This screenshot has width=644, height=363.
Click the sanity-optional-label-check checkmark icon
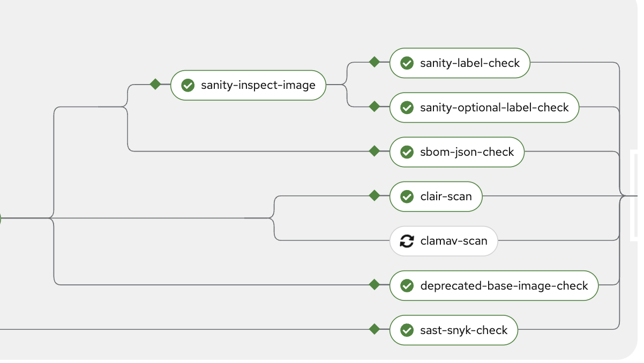click(x=407, y=108)
